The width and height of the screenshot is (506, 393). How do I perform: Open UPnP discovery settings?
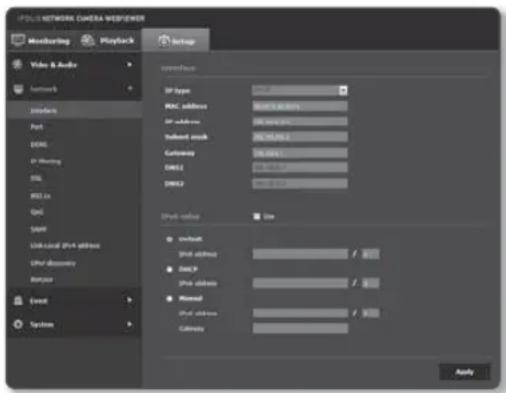pos(53,263)
